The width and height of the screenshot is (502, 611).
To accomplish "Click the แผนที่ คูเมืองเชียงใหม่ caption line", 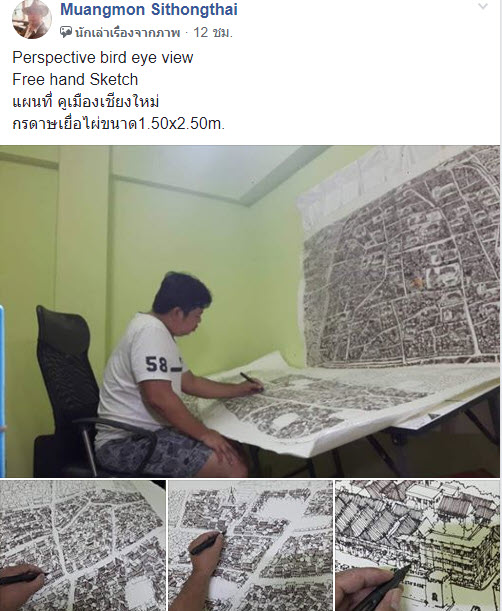I will tap(86, 102).
